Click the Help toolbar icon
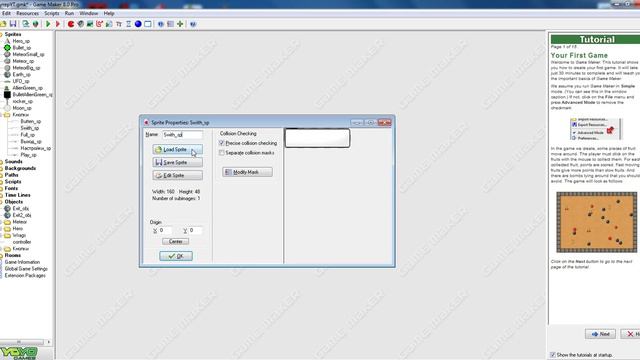Screen dimensions: 640x360 point(193,24)
